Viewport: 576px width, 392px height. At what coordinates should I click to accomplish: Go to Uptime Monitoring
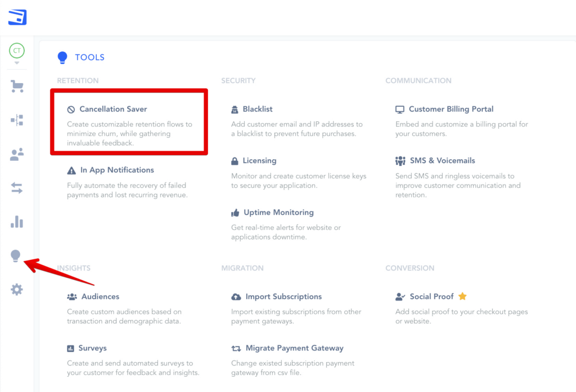[278, 213]
